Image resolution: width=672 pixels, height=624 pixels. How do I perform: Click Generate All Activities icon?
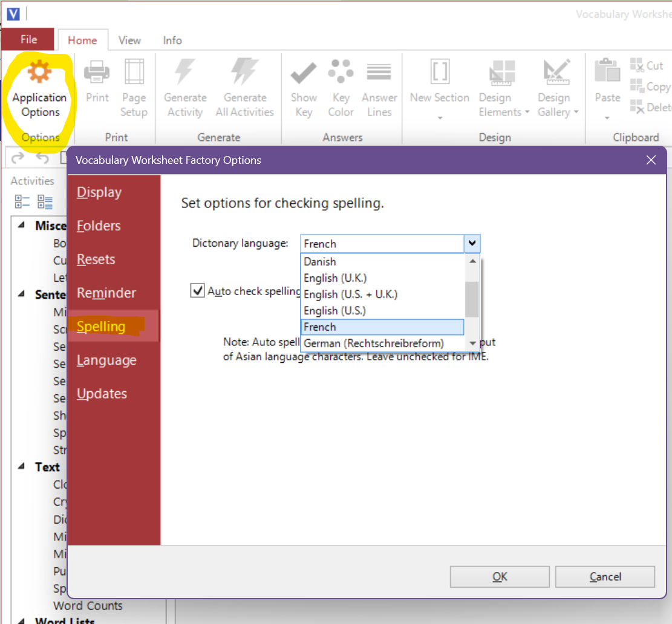pyautogui.click(x=244, y=71)
